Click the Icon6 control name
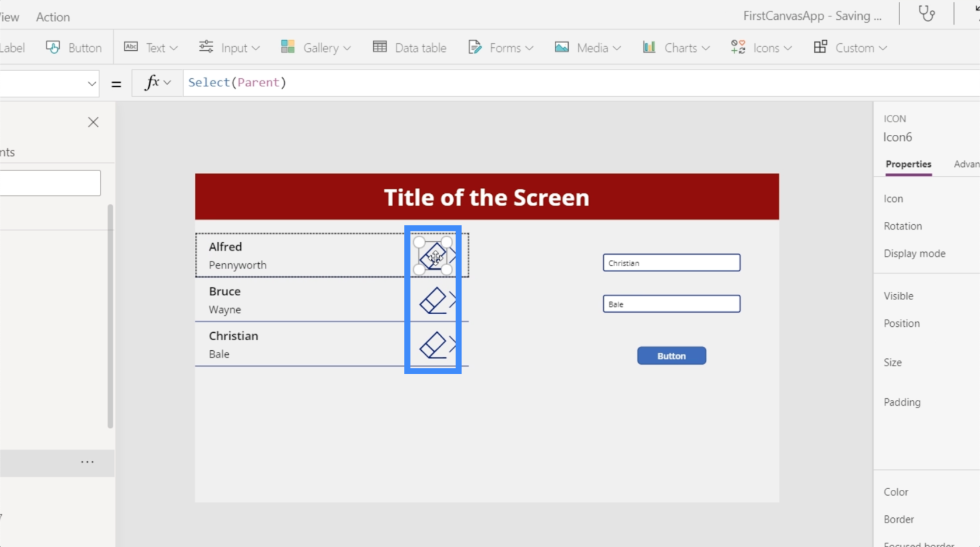Image resolution: width=980 pixels, height=547 pixels. (x=897, y=137)
